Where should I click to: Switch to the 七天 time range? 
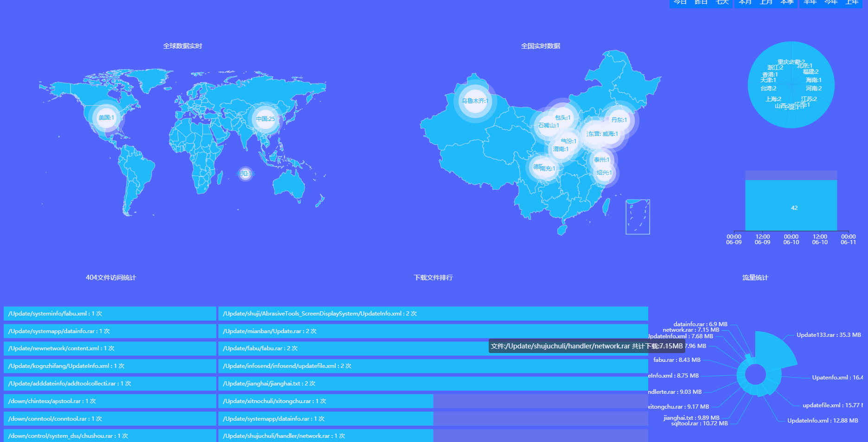click(722, 3)
